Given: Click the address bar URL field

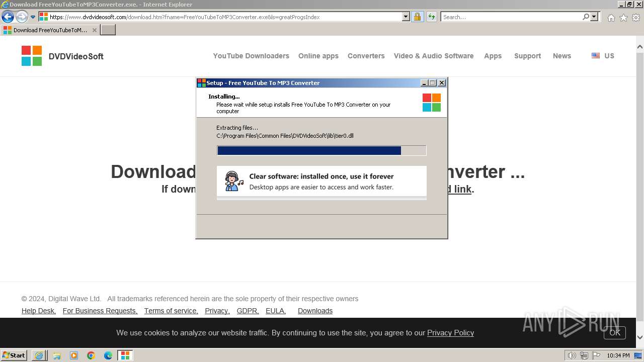Looking at the screenshot, I should pos(224,17).
